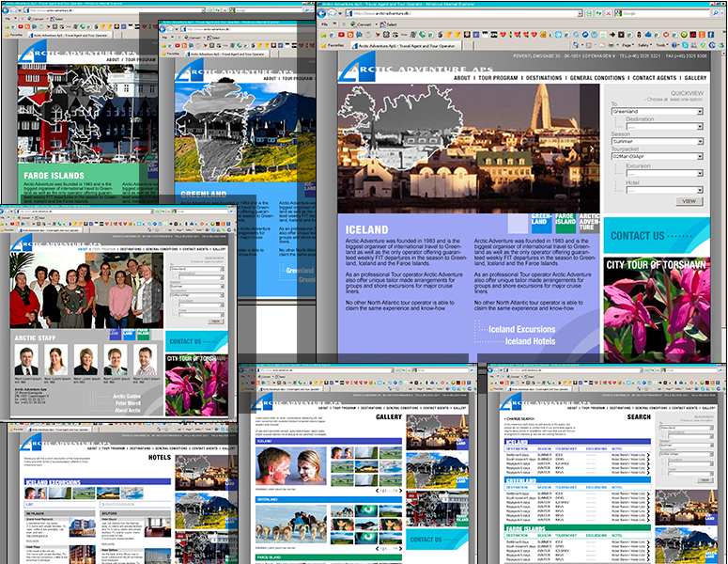
Task: Open the sled dogs photo in the Gallery window
Action: (291, 524)
